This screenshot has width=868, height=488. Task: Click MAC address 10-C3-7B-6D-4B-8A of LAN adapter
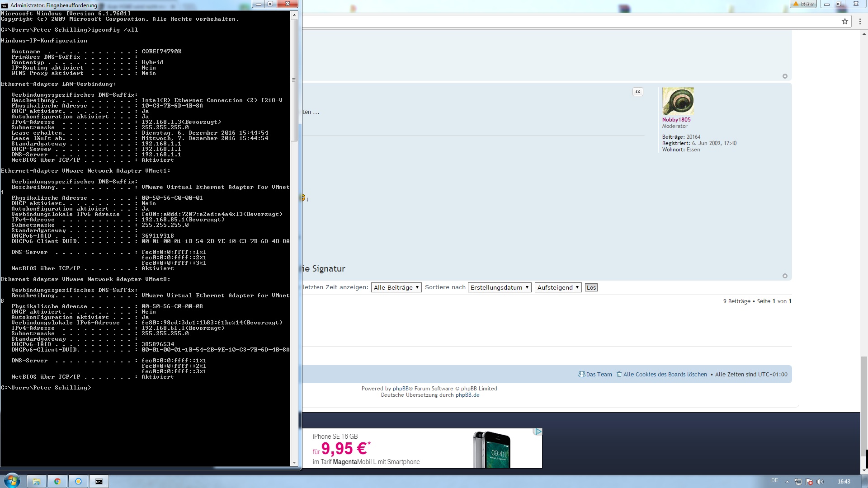172,106
